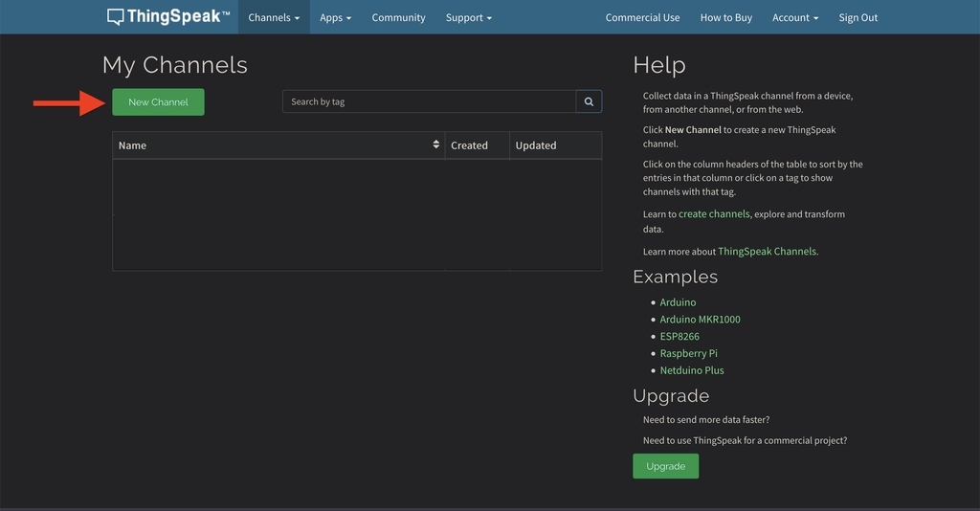Open the Arduino example
This screenshot has width=980, height=511.
pyautogui.click(x=679, y=302)
